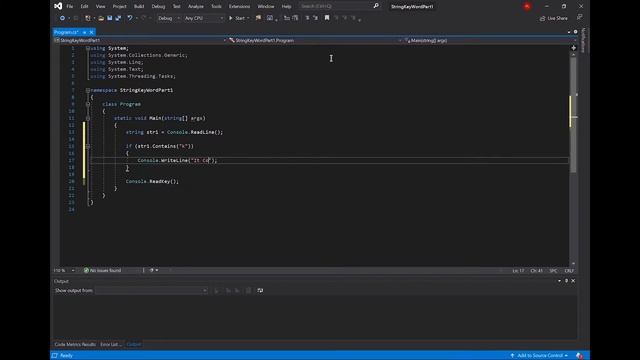Toggle word wrap icon in Output panel

(x=260, y=291)
